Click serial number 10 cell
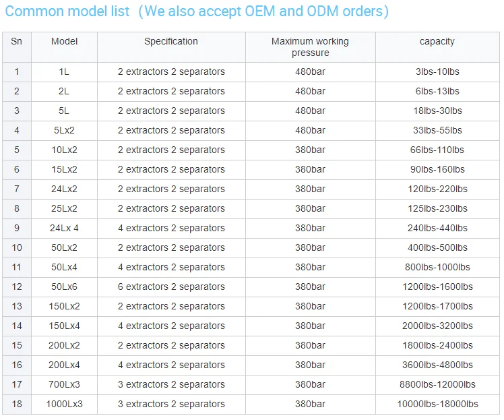The width and height of the screenshot is (504, 420). pos(17,247)
